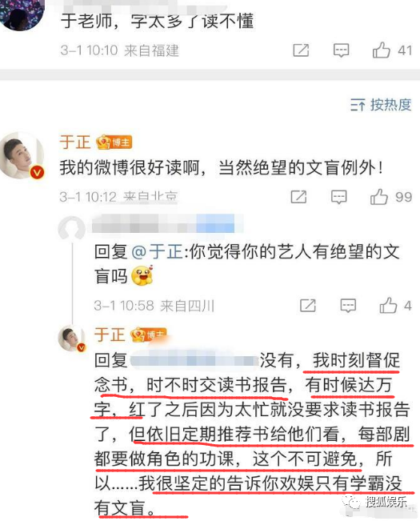This screenshot has height=521, width=420.
Task: Open the @于正 mention link in the reply
Action: (157, 251)
